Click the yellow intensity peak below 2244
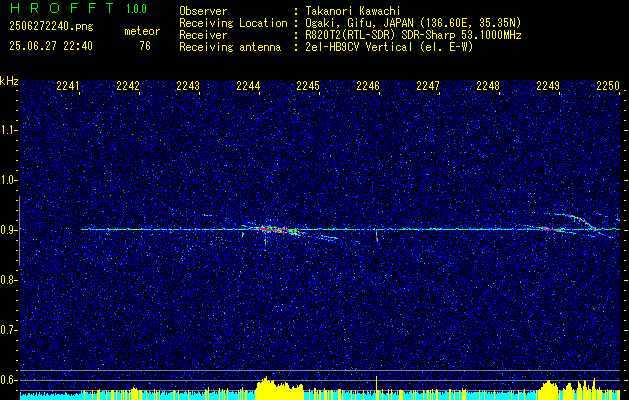The height and width of the screenshot is (400, 629). coord(280,386)
